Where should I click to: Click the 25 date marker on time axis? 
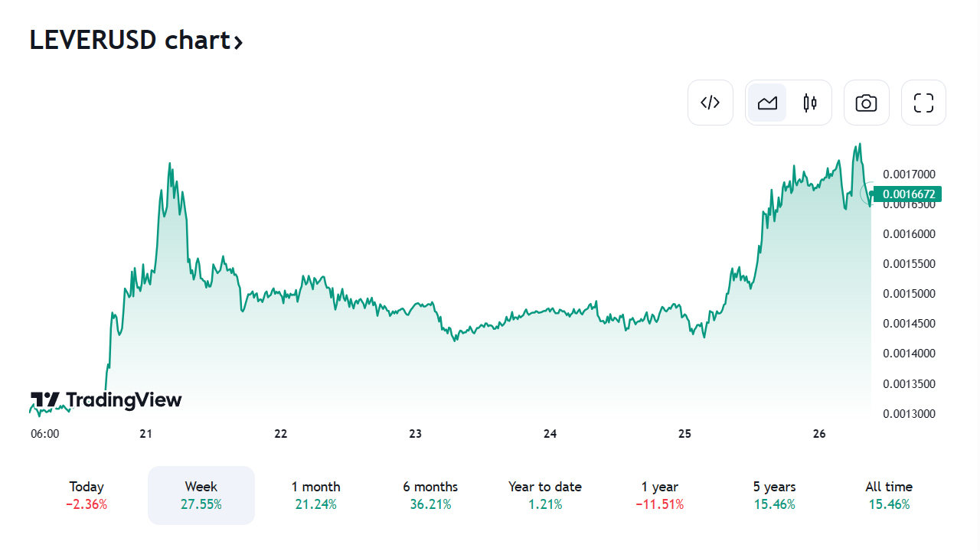684,434
